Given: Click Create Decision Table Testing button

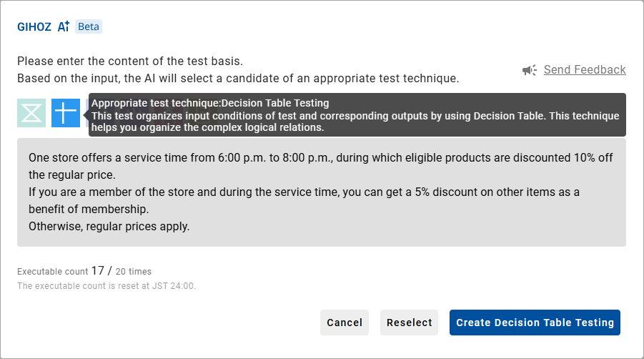Looking at the screenshot, I should pyautogui.click(x=535, y=323).
